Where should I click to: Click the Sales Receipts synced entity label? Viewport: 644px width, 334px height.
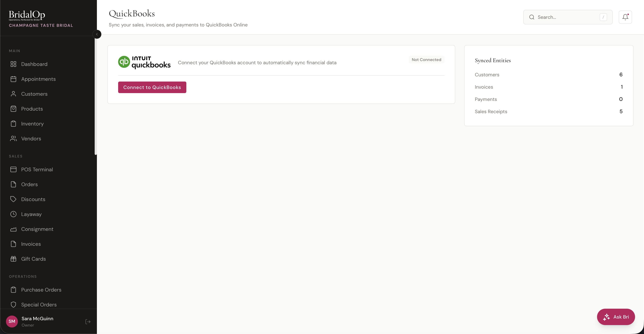pyautogui.click(x=491, y=112)
